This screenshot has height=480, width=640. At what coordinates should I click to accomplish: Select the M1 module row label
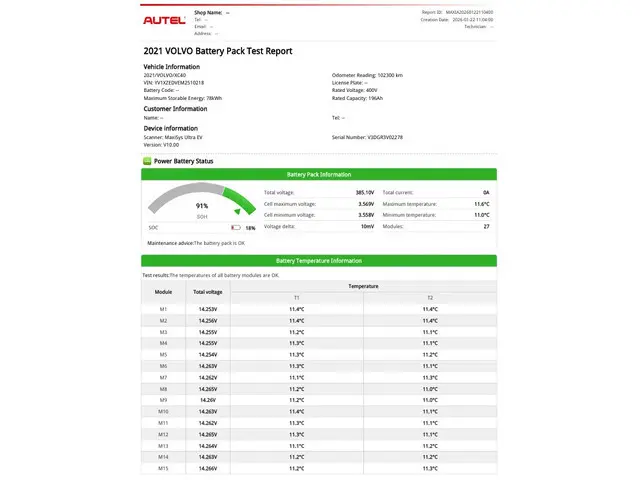[x=163, y=309]
